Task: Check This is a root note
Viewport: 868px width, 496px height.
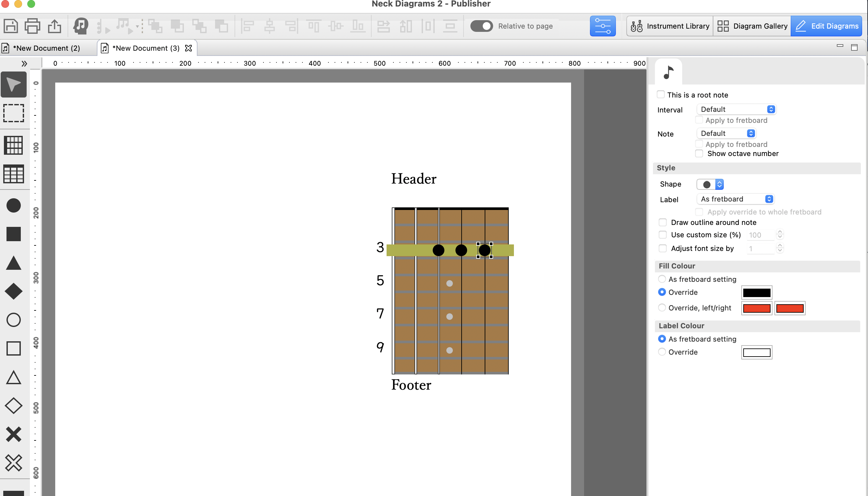Action: click(661, 95)
